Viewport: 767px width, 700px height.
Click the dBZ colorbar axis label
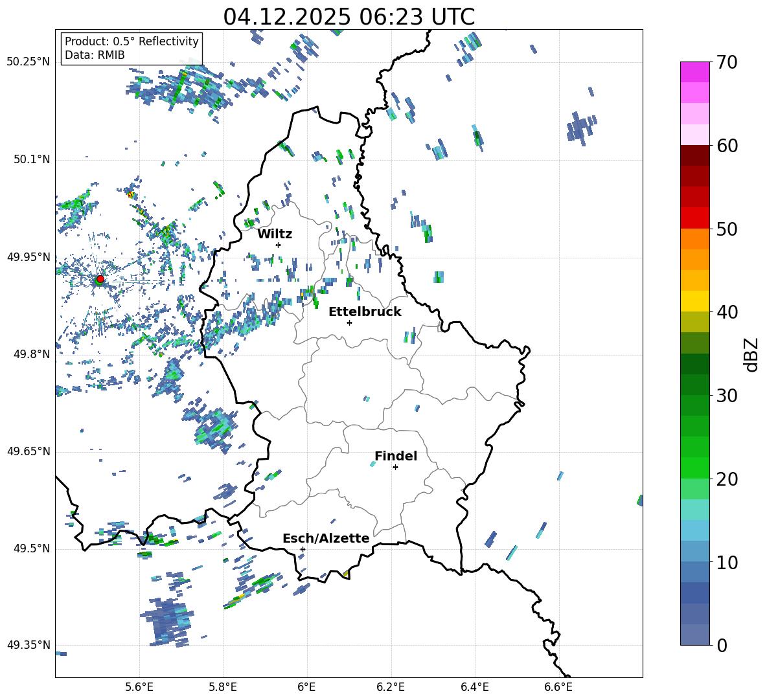pyautogui.click(x=751, y=354)
